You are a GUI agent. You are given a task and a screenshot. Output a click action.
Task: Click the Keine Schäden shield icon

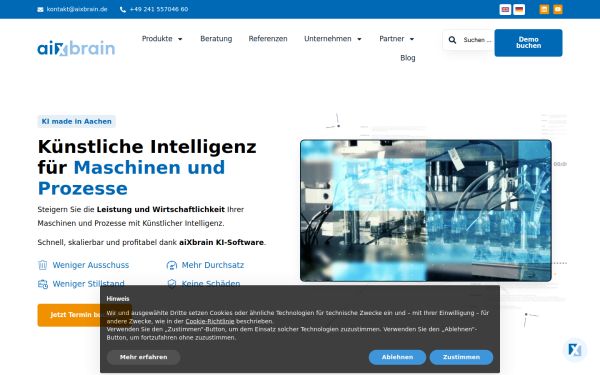coord(172,284)
